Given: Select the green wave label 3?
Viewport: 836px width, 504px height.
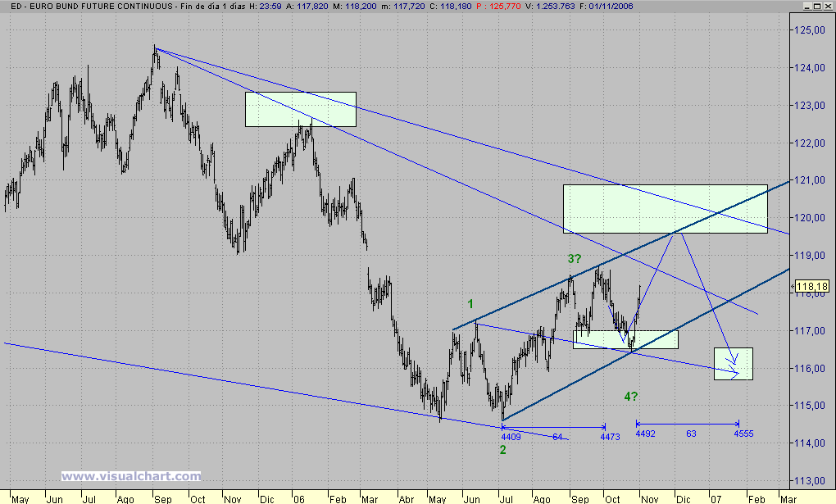Looking at the screenshot, I should [x=575, y=259].
